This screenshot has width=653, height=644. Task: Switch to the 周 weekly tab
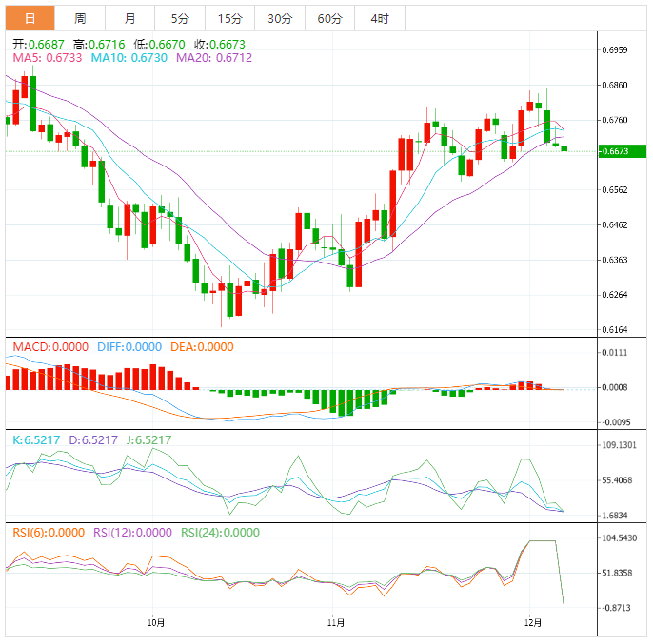click(80, 18)
